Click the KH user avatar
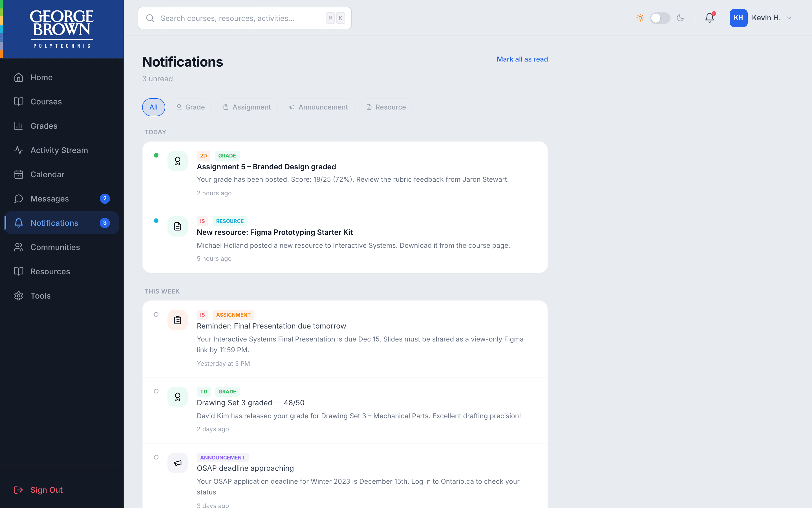Viewport: 812px width, 508px height. click(x=738, y=18)
